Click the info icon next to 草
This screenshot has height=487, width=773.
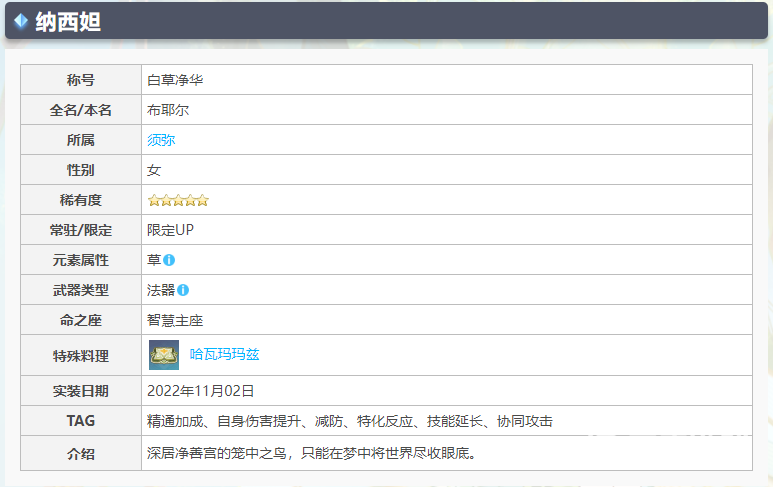(x=169, y=260)
